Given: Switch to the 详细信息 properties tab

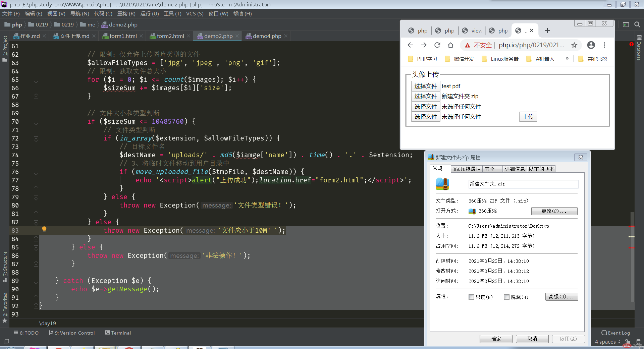Looking at the screenshot, I should (515, 169).
